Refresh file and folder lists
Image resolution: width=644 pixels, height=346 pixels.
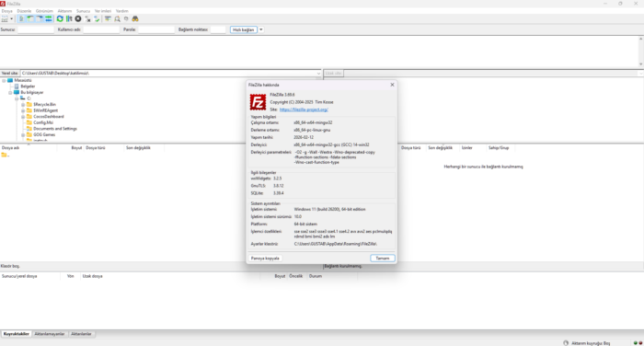(x=60, y=19)
